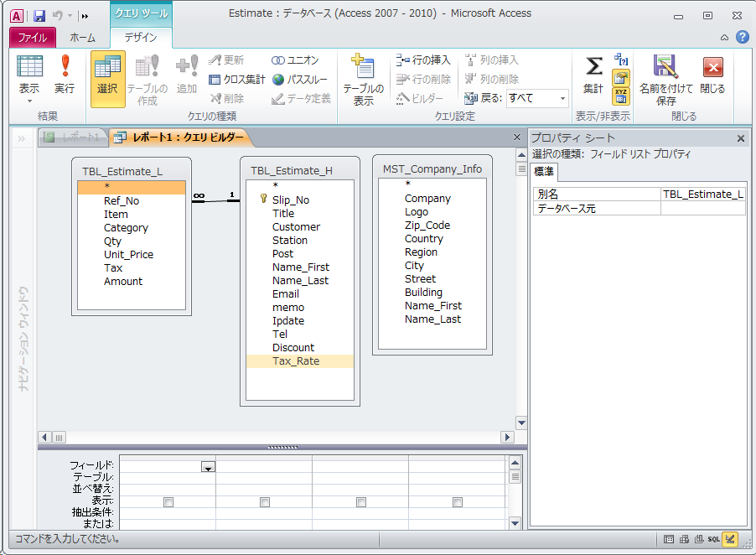Open the Undo dropdown arrow
The width and height of the screenshot is (756, 555).
pos(70,16)
